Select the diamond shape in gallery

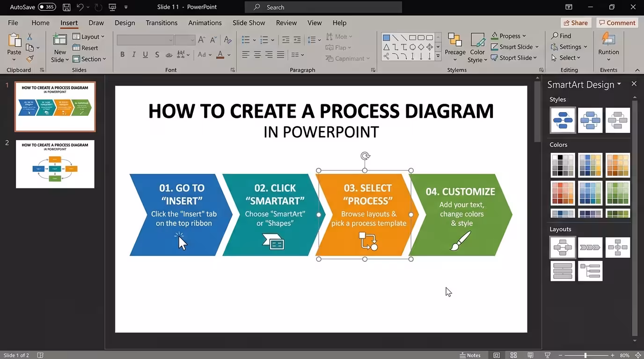421,47
